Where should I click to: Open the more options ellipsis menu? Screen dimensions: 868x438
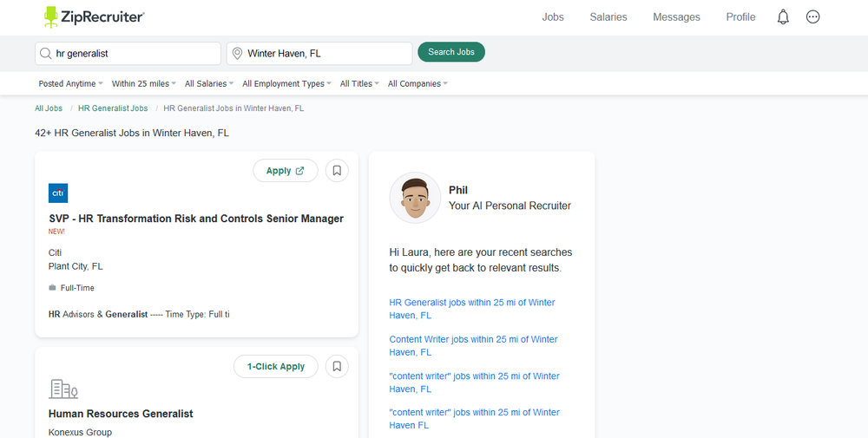[x=812, y=17]
